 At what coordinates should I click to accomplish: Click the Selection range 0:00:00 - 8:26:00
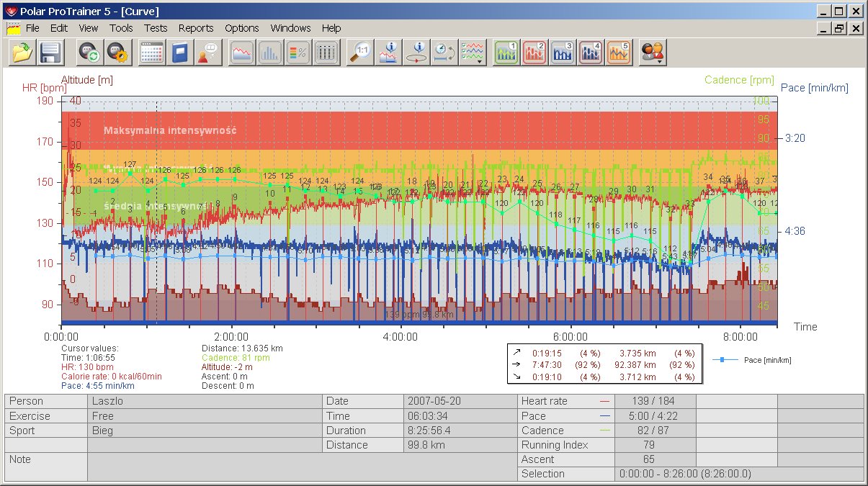739,473
